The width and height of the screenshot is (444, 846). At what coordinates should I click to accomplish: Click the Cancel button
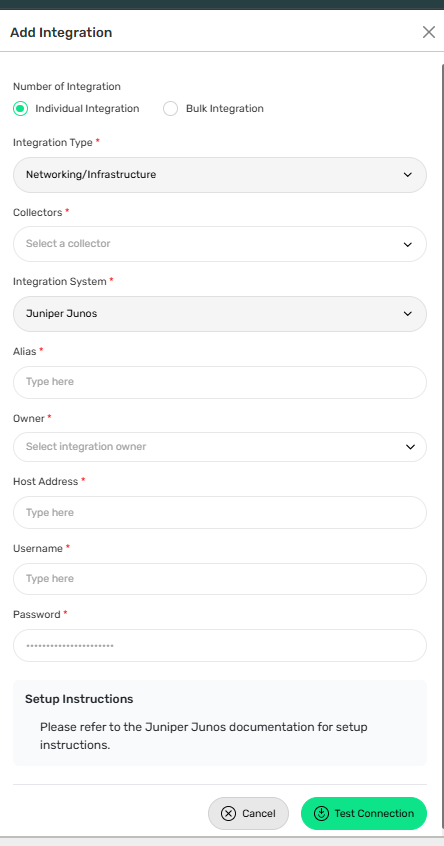(x=248, y=813)
